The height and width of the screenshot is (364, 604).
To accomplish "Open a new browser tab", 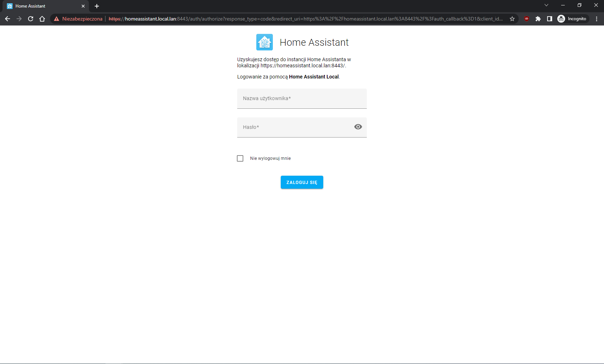I will coord(97,6).
